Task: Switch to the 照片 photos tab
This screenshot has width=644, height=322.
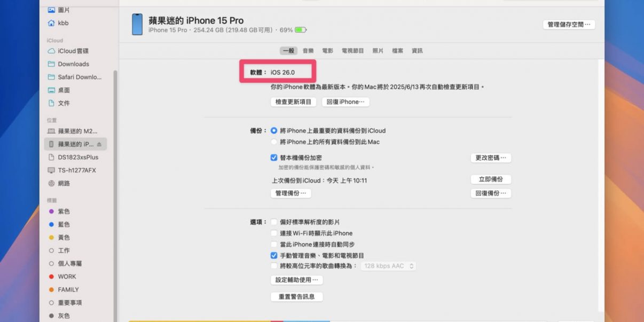Action: pos(378,51)
